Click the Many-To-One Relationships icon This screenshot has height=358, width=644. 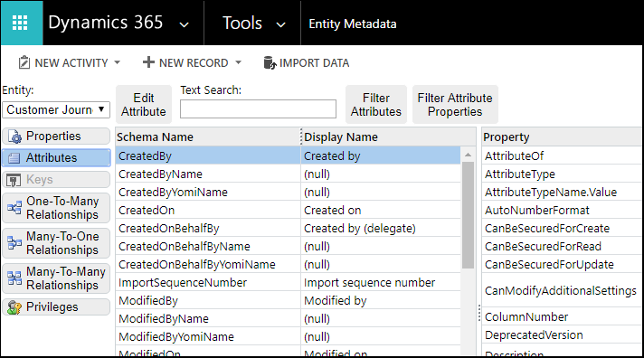click(14, 243)
